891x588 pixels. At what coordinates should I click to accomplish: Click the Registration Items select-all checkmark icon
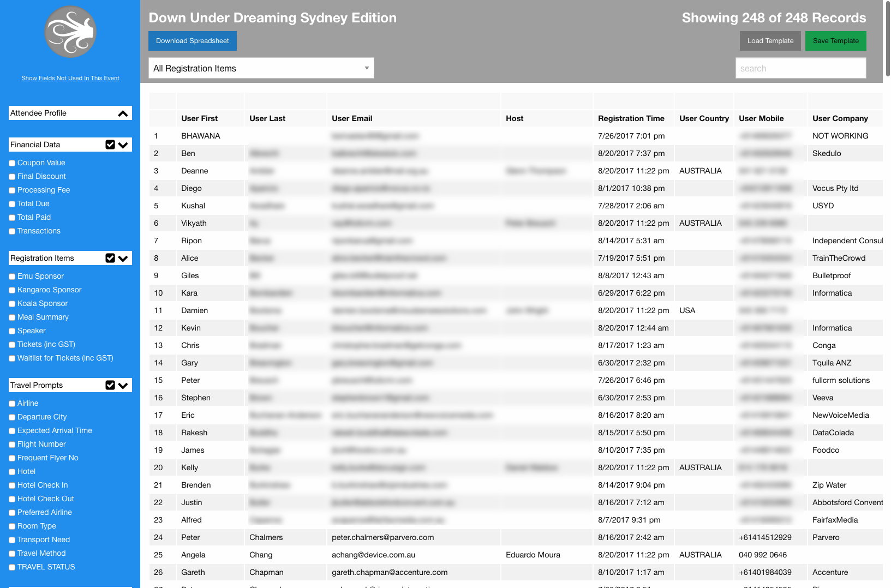click(x=110, y=258)
